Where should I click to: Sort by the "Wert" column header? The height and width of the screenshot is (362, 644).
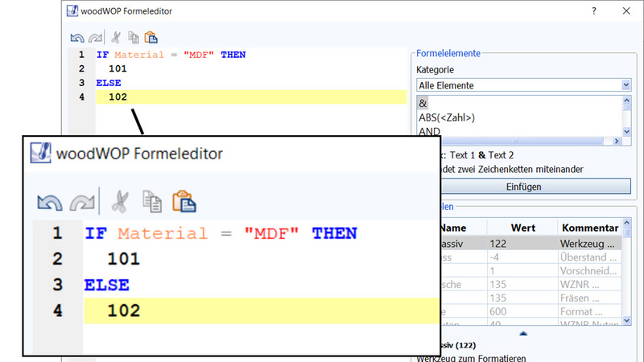[522, 228]
